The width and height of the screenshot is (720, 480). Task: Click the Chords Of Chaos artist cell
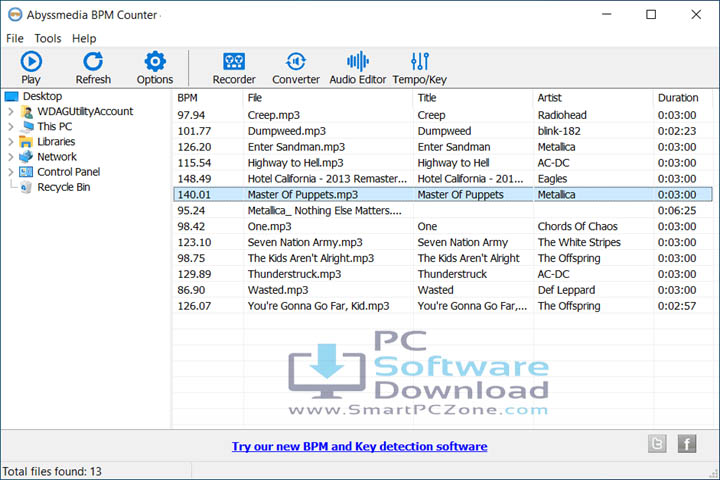pos(578,226)
